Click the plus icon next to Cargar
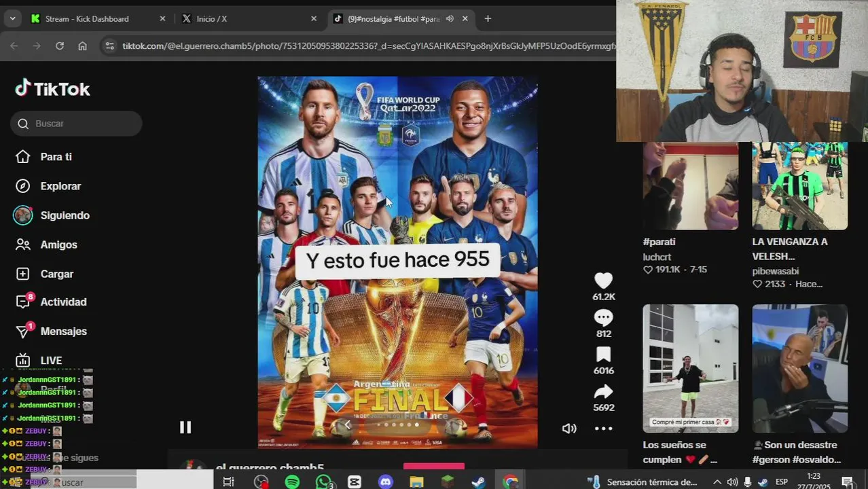 (x=23, y=274)
